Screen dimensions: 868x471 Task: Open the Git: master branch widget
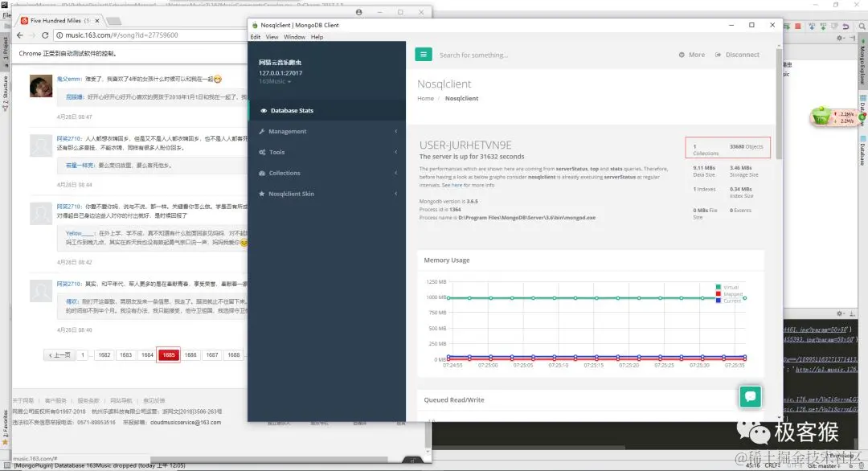tap(825, 466)
